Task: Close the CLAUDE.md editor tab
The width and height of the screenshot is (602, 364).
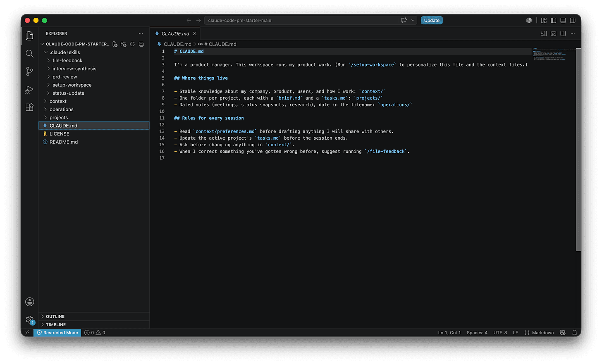Action: 195,33
